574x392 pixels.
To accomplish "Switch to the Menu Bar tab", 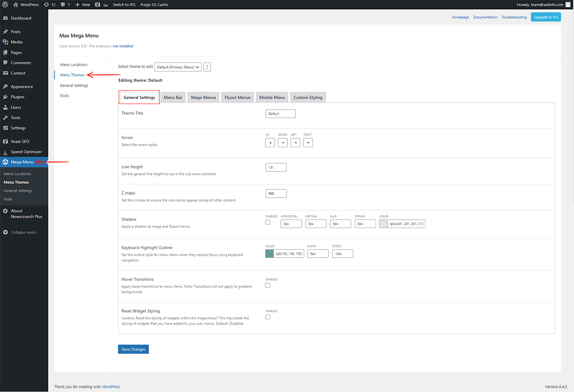I will pyautogui.click(x=173, y=98).
